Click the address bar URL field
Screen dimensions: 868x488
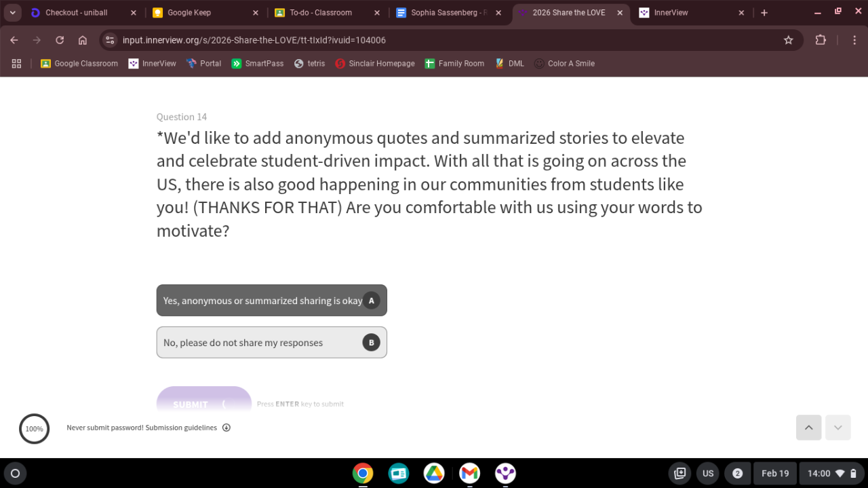click(407, 40)
